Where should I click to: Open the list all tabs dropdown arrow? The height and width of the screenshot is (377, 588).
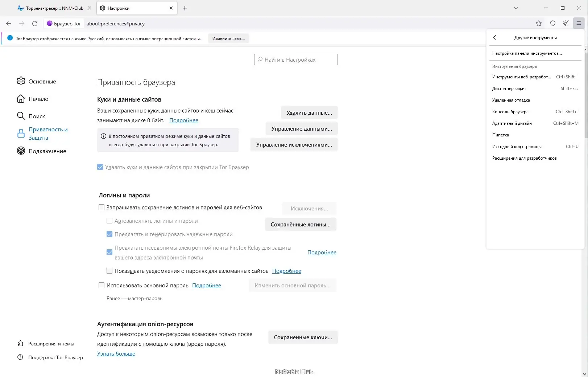coord(516,8)
